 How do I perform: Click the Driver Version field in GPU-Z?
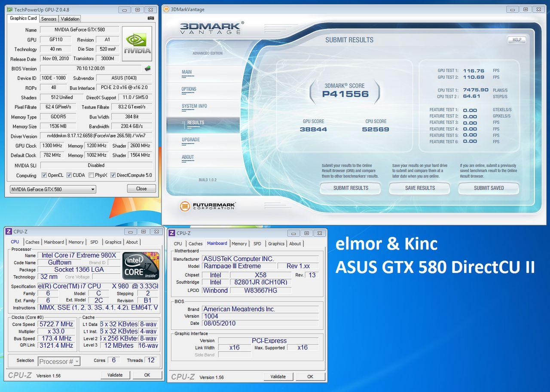tap(96, 136)
